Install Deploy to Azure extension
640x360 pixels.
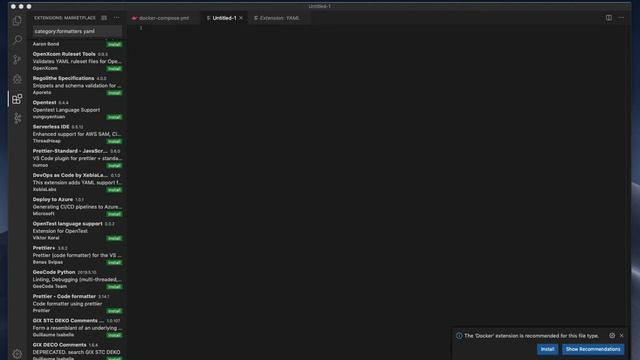coord(114,214)
